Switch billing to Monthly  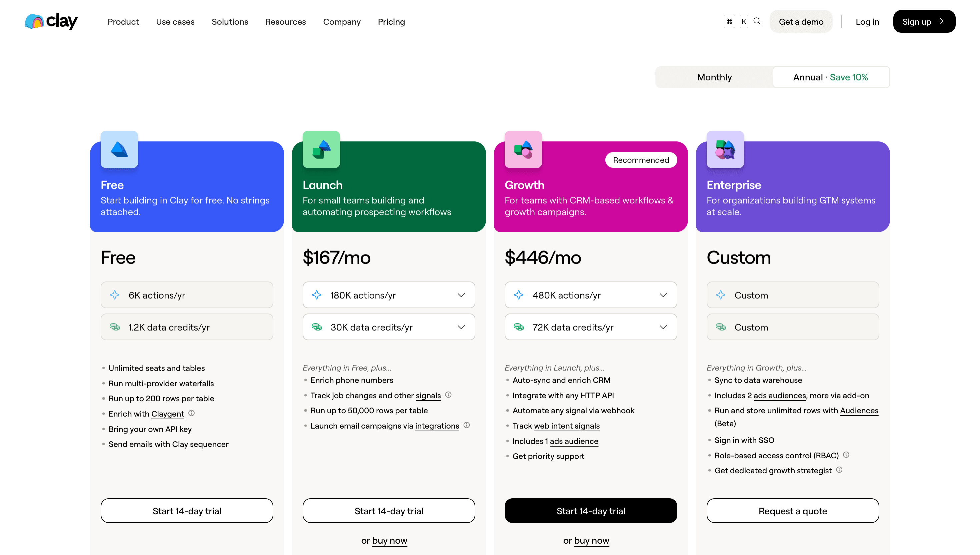[714, 77]
